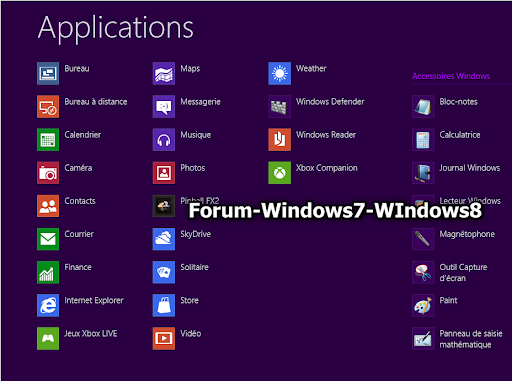Select the Courrier text label
This screenshot has width=512, height=381.
click(x=79, y=234)
